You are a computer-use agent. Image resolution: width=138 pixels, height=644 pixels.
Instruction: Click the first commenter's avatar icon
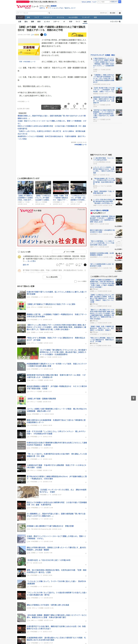(x=19, y=257)
